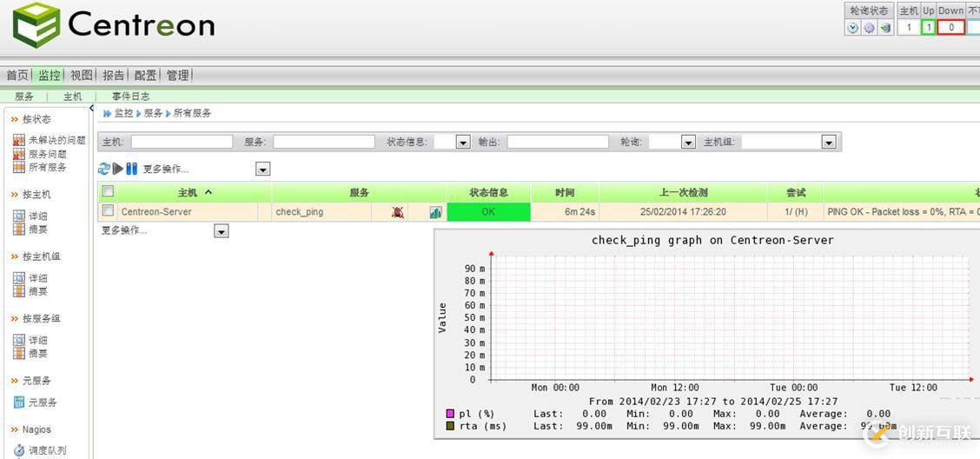Click the 上一次检测 column header

[683, 193]
